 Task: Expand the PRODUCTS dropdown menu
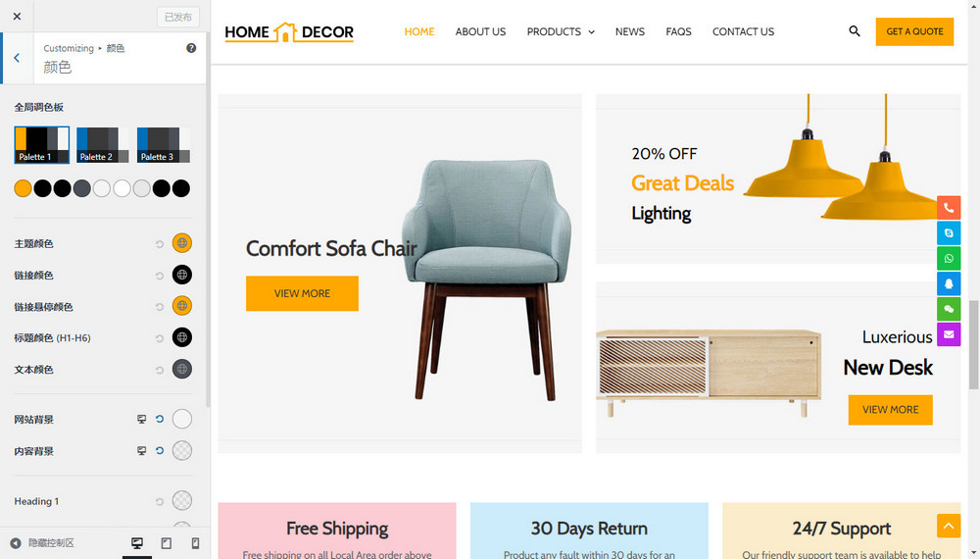561,31
